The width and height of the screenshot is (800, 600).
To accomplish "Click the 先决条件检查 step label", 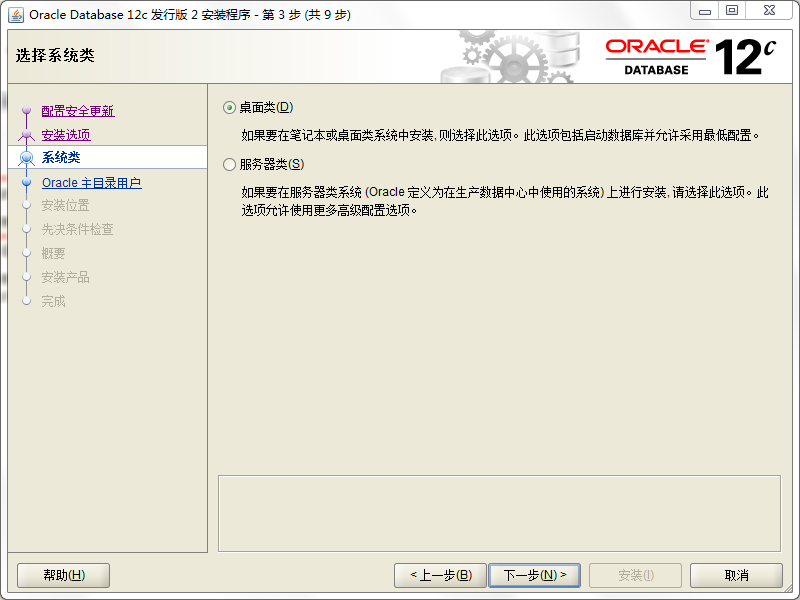I will pyautogui.click(x=78, y=230).
